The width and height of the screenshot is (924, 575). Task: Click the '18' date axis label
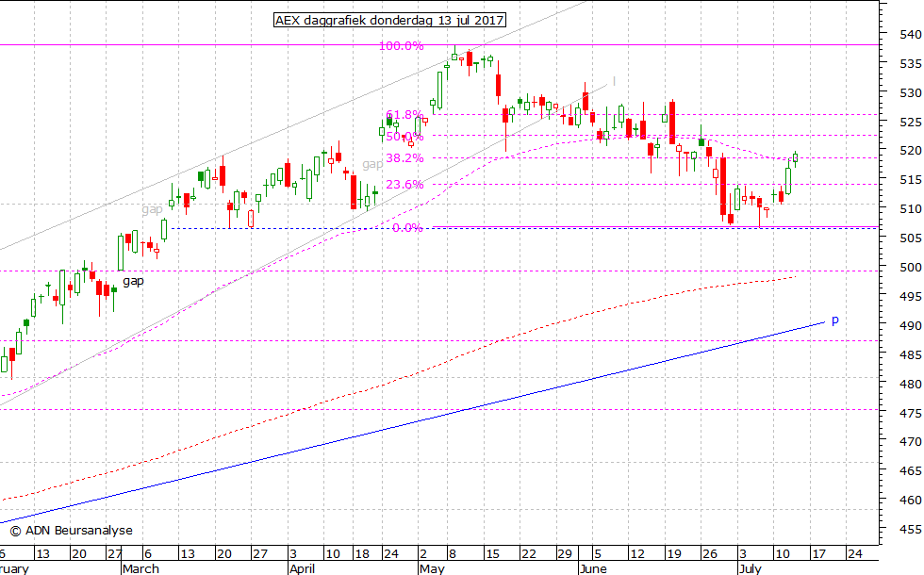[x=361, y=554]
